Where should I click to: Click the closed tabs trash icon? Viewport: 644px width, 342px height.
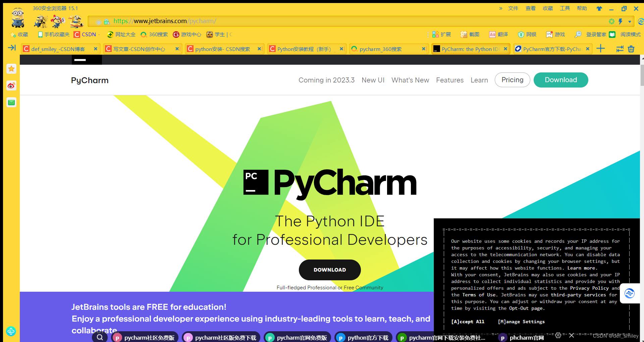631,49
